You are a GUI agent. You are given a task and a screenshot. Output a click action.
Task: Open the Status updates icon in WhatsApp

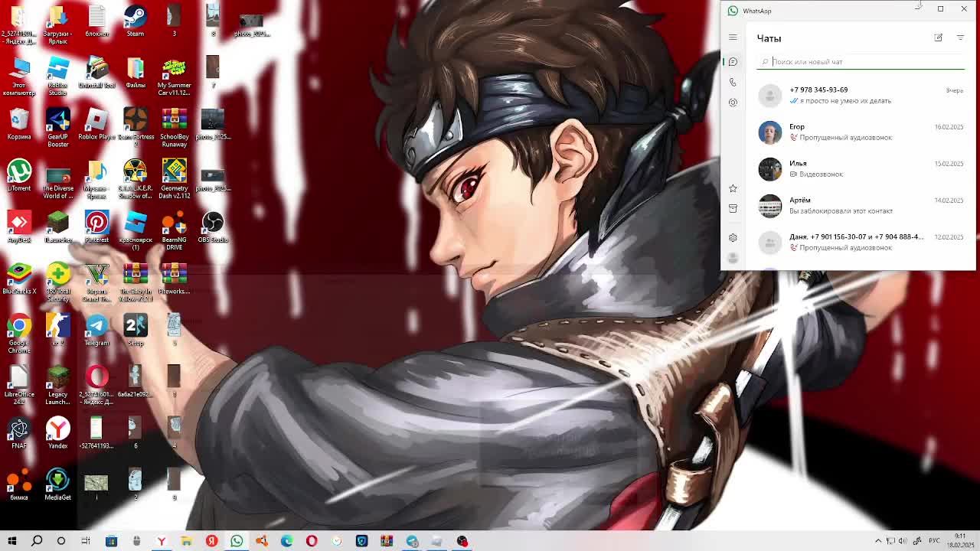pyautogui.click(x=733, y=103)
